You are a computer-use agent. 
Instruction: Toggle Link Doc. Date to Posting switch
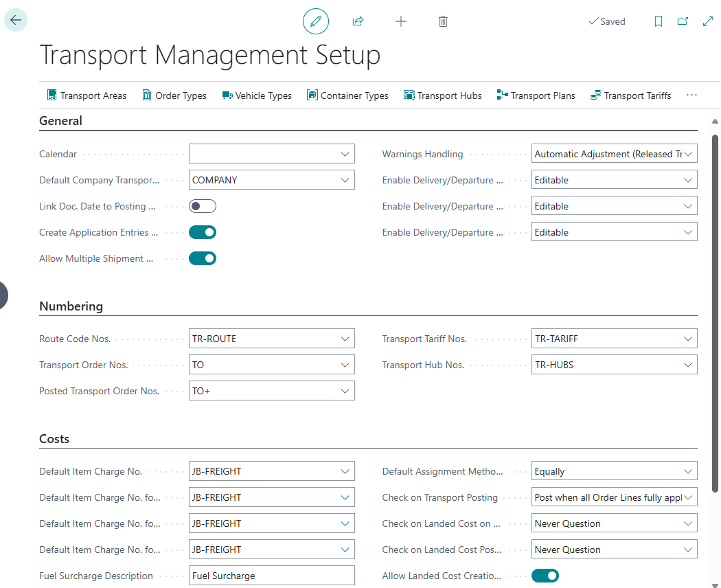tap(203, 206)
